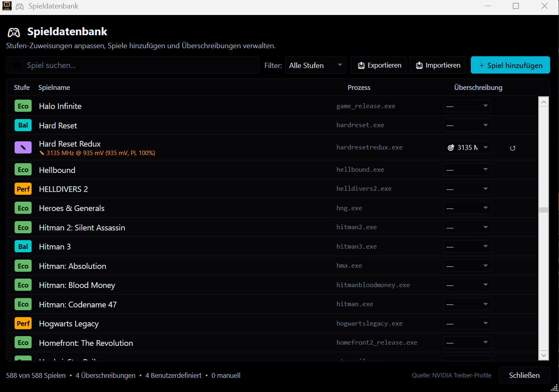Click inside the Spiel suchen search field
This screenshot has width=559, height=392.
click(133, 65)
